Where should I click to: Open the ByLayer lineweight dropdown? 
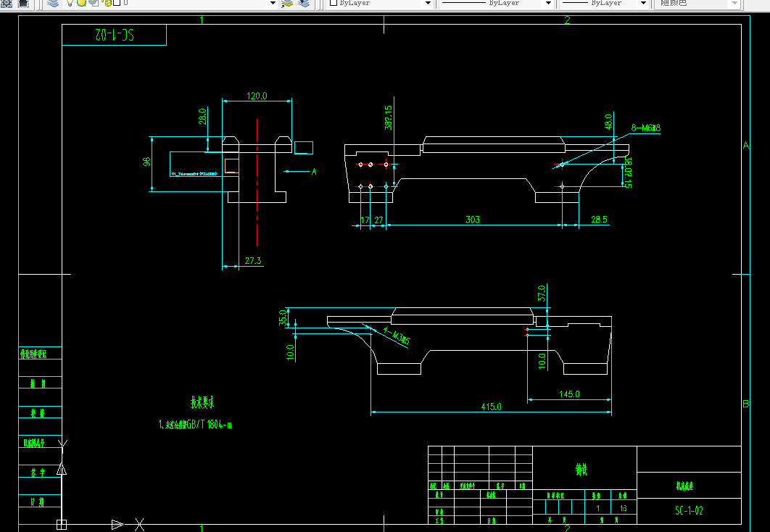pyautogui.click(x=643, y=3)
